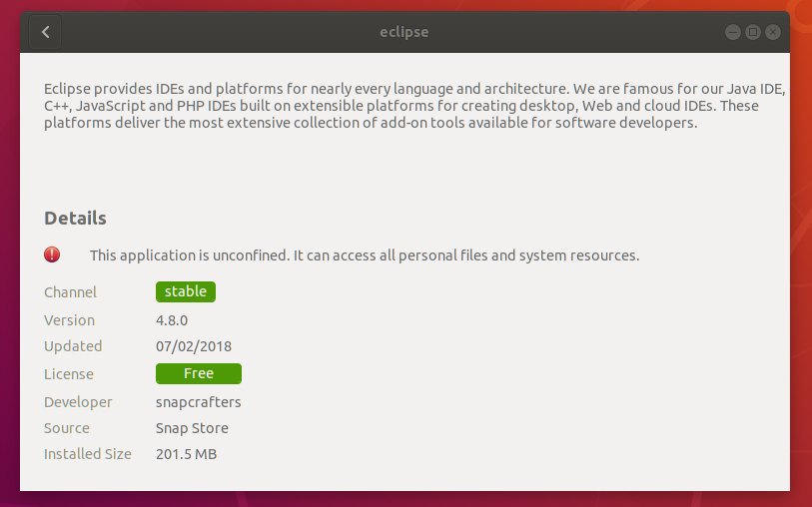Image resolution: width=812 pixels, height=507 pixels.
Task: Maximize the eclipse details window
Action: (753, 32)
